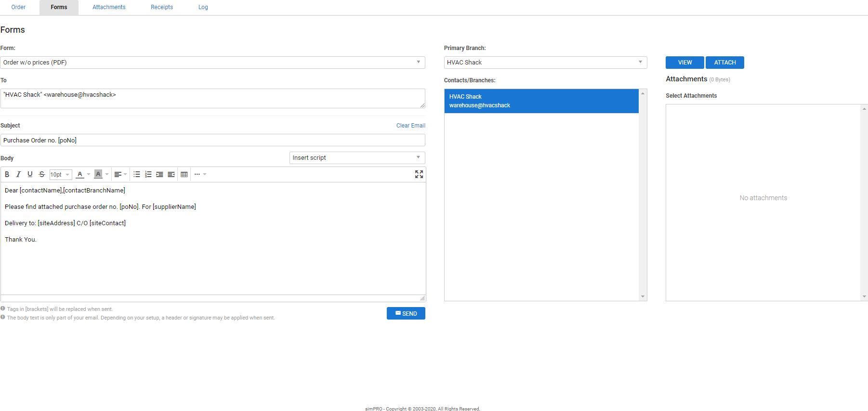
Task: Click info icon beside 'Tags in [brackets]' note
Action: (3, 308)
